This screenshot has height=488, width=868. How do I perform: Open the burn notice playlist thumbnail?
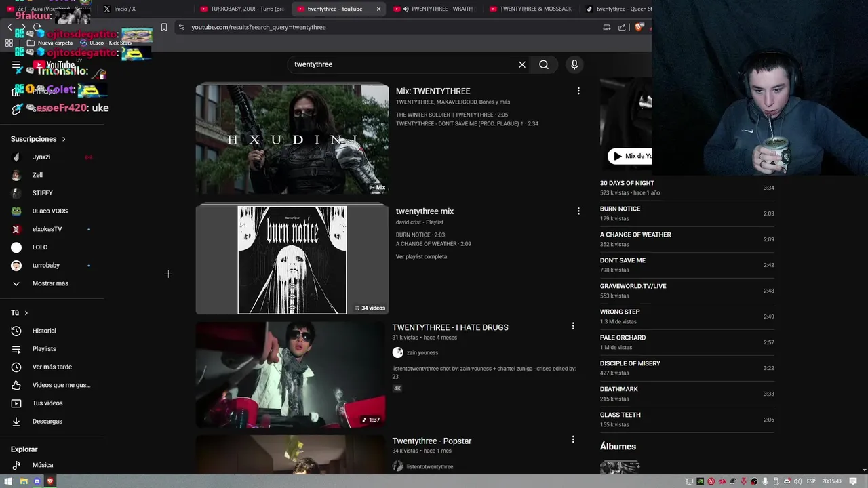click(x=292, y=260)
